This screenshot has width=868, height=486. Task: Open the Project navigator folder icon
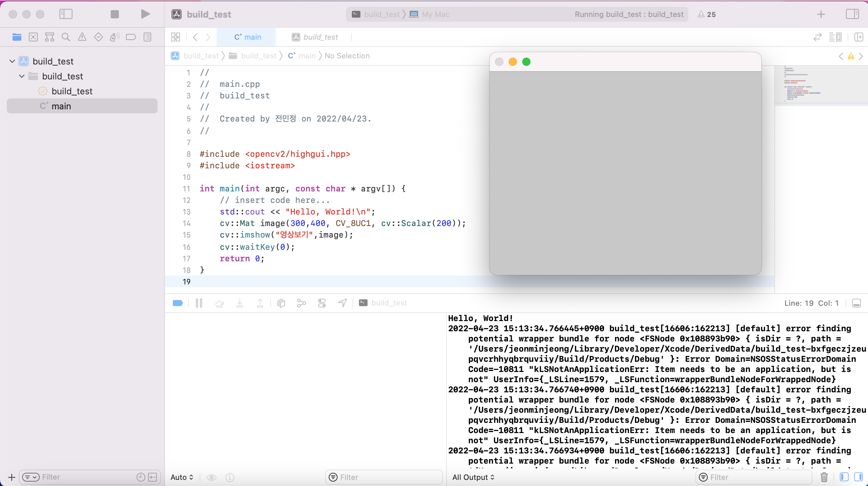pos(17,37)
